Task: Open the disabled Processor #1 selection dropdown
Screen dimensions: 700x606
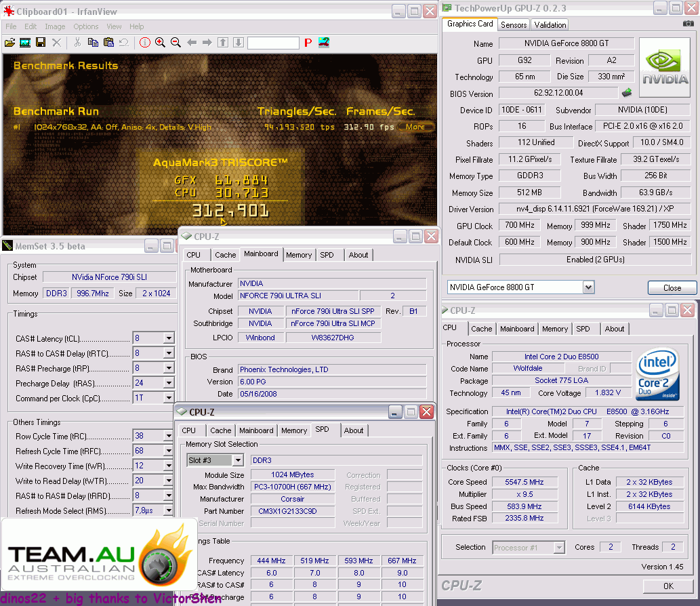Action: pos(559,547)
